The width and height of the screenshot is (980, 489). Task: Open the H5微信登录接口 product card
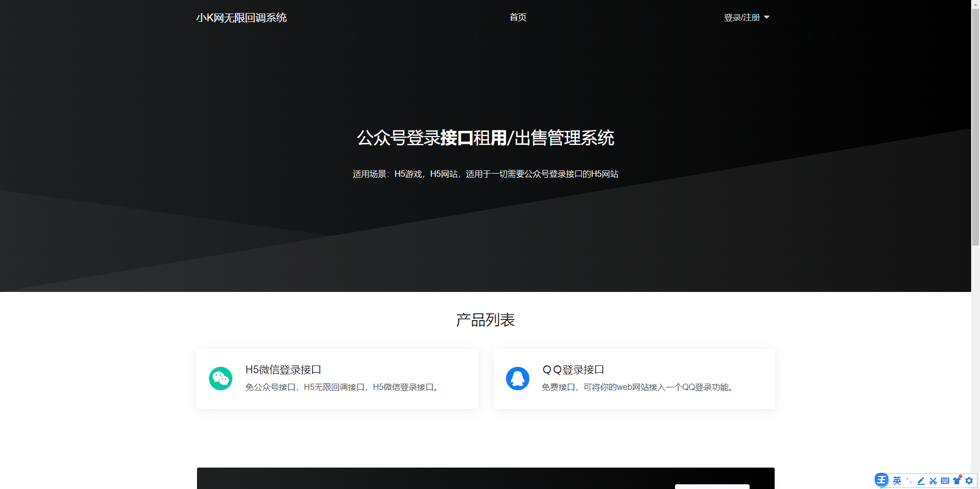(x=337, y=378)
